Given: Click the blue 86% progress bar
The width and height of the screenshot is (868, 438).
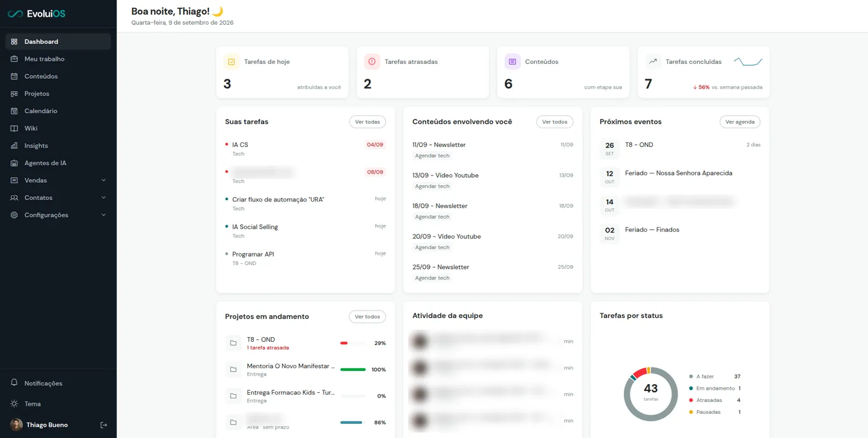Looking at the screenshot, I should pos(353,423).
